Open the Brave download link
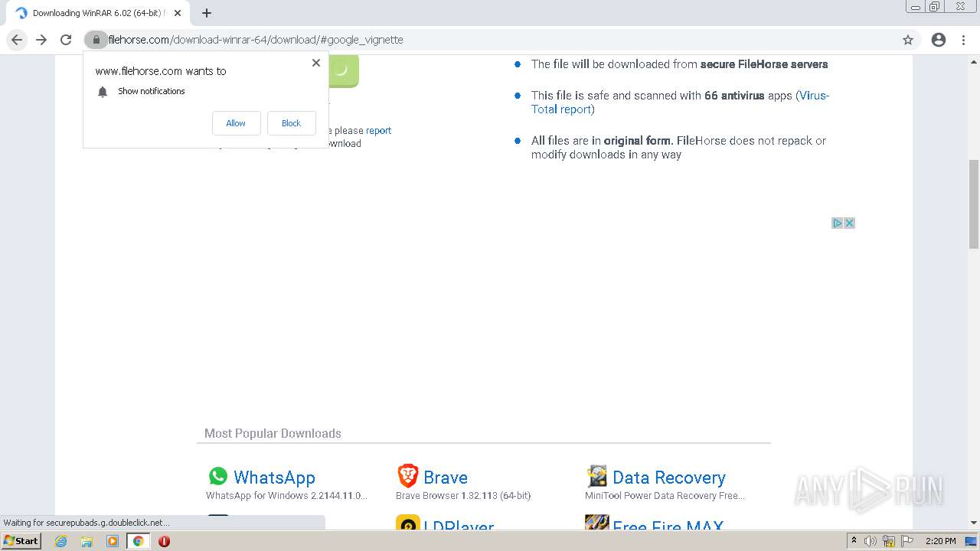 (x=446, y=478)
